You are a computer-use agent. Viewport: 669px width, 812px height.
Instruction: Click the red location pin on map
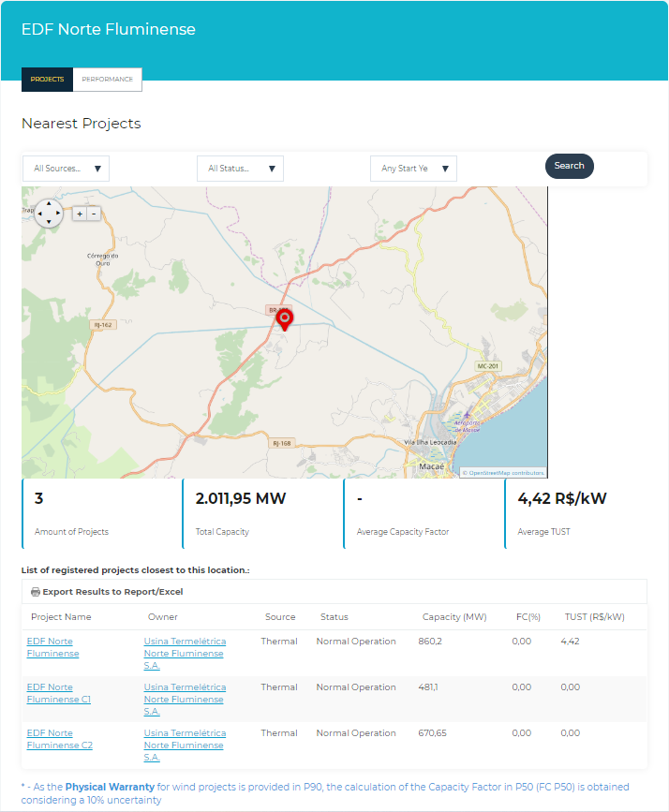tap(285, 318)
